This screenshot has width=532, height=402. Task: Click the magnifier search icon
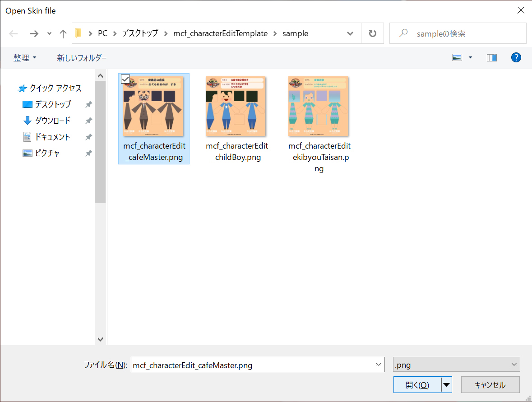click(403, 33)
